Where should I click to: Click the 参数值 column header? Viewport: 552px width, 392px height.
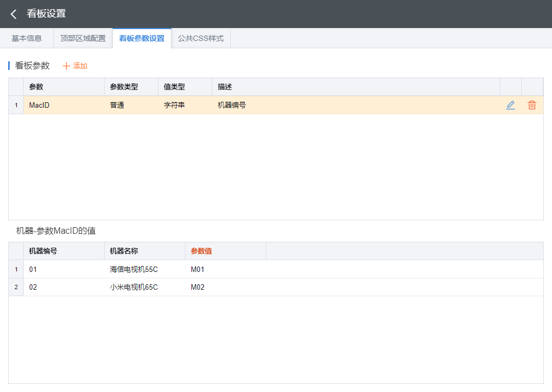[x=226, y=251]
